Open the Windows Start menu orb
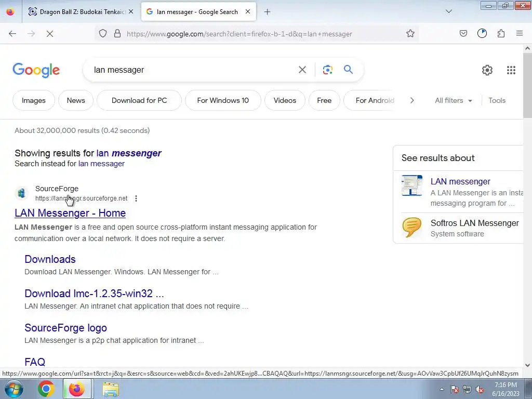 (x=13, y=389)
